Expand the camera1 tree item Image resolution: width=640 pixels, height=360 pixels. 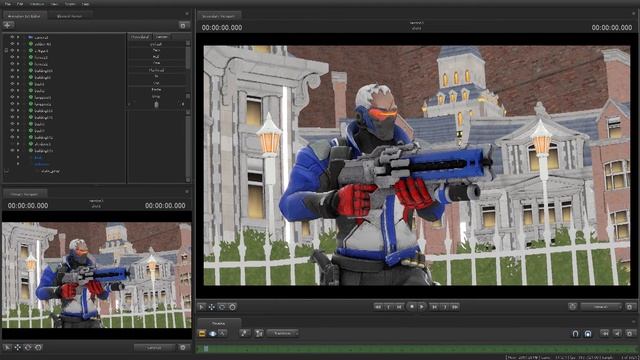point(18,37)
